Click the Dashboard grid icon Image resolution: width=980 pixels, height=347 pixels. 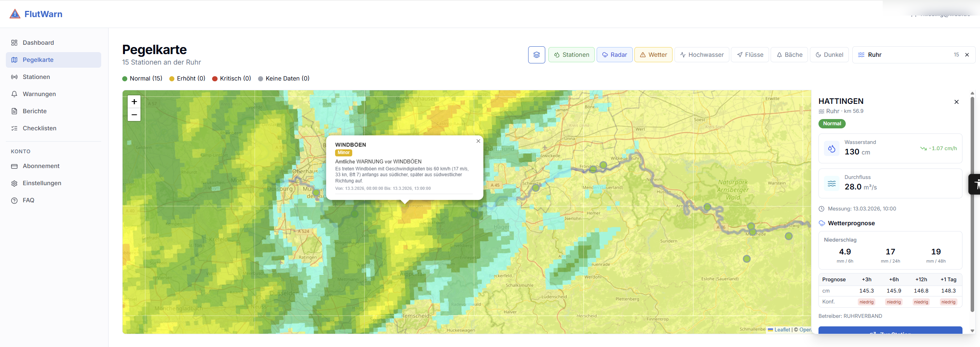tap(14, 43)
